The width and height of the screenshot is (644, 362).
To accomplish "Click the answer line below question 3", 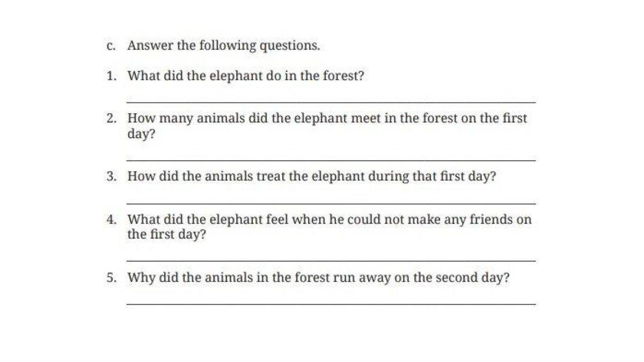I will pos(331,203).
